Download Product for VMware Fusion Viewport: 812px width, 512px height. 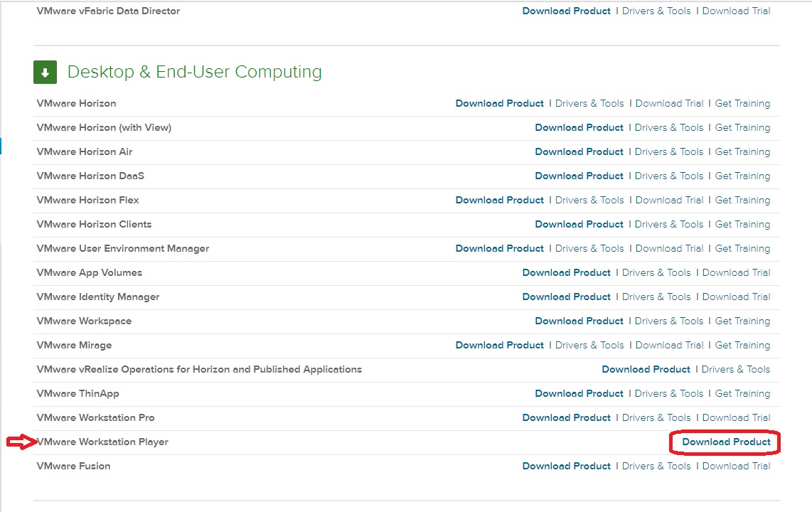(x=567, y=466)
